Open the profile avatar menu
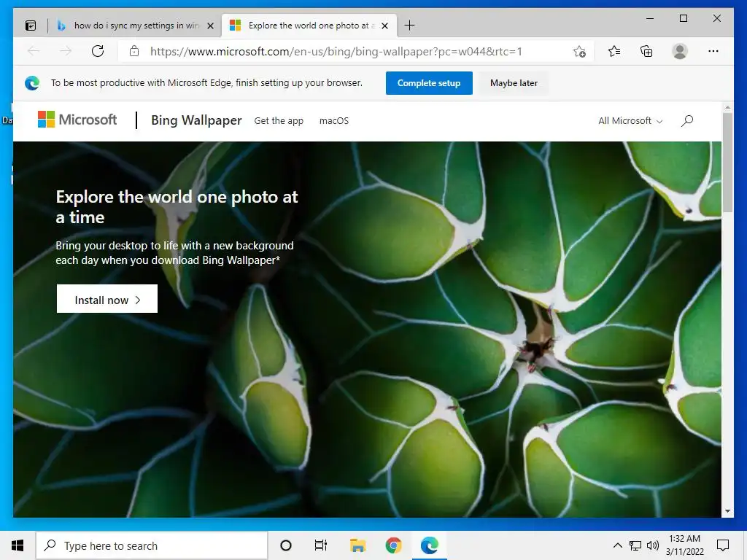This screenshot has width=747, height=560. [680, 51]
